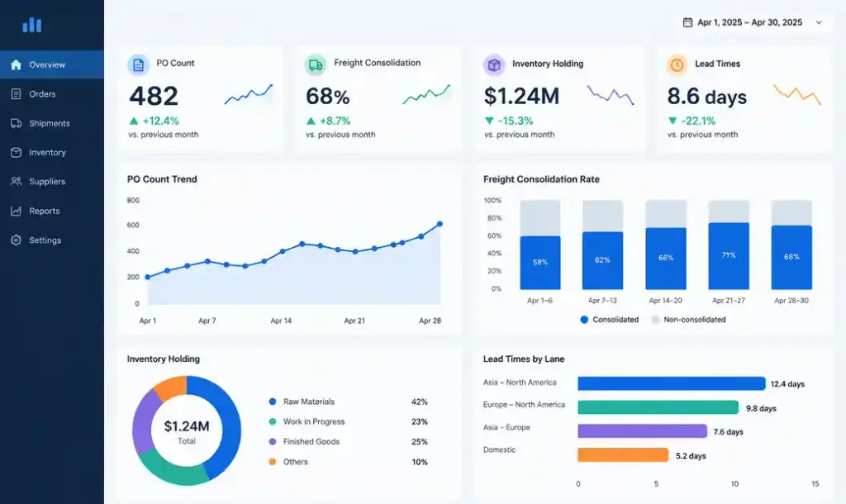Click the PO Count document icon
846x504 pixels.
pyautogui.click(x=139, y=64)
